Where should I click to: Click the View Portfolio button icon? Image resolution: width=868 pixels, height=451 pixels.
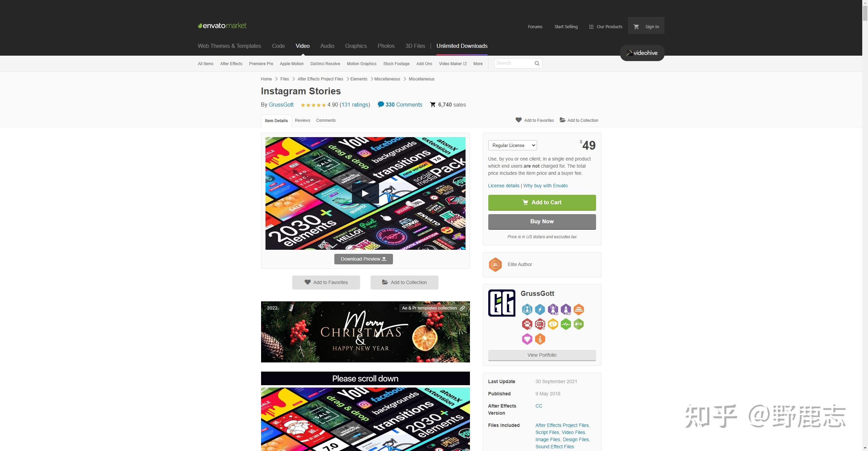(x=541, y=355)
